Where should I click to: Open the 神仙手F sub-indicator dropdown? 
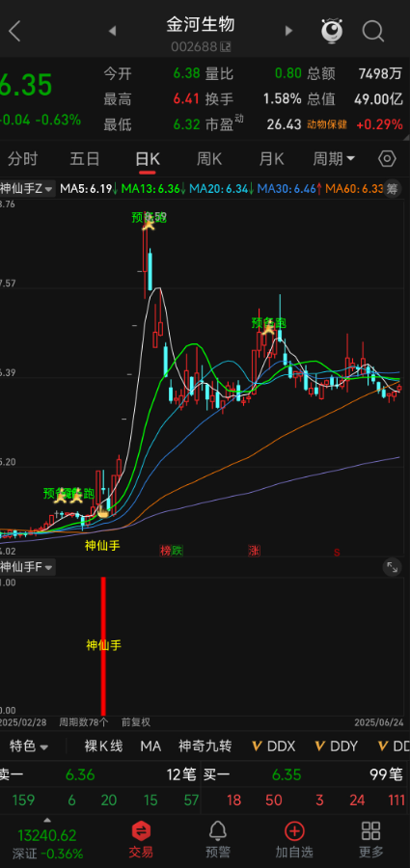[x=27, y=567]
